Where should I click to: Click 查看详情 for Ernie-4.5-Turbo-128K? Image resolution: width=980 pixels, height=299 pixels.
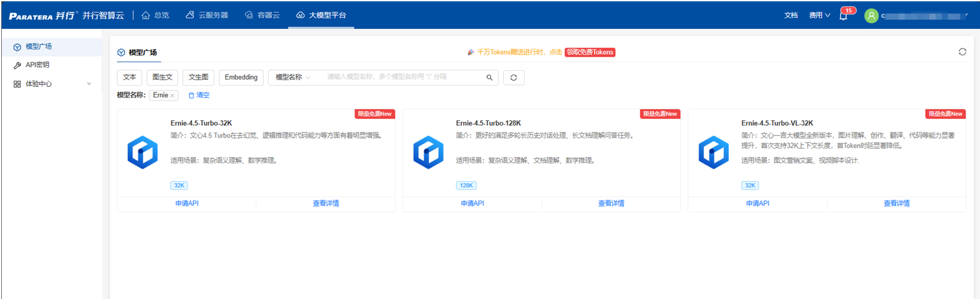pyautogui.click(x=611, y=203)
